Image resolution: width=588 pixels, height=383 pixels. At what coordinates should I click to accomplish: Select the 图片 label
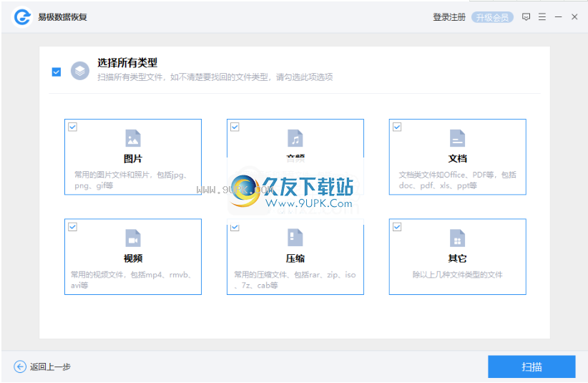[133, 159]
